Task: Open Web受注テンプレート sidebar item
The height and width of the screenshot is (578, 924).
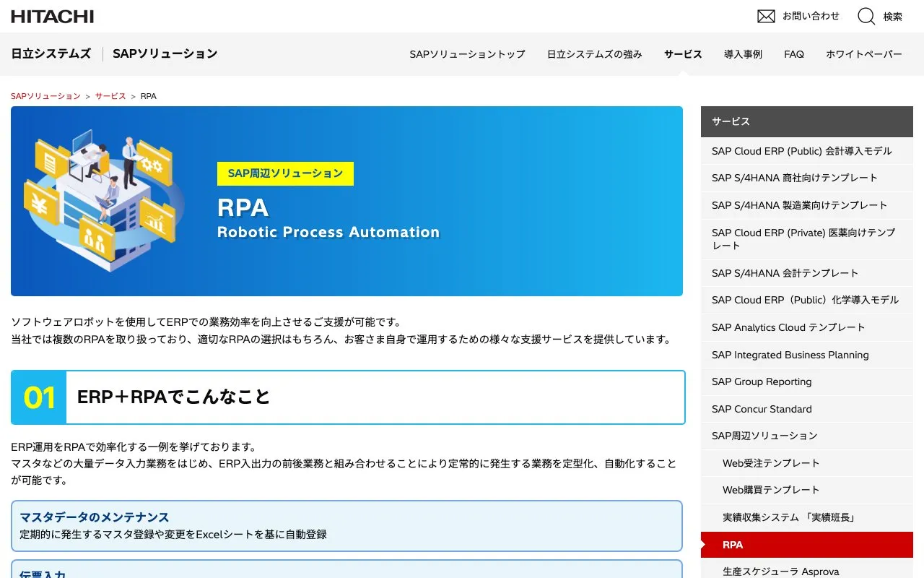Action: 807,463
